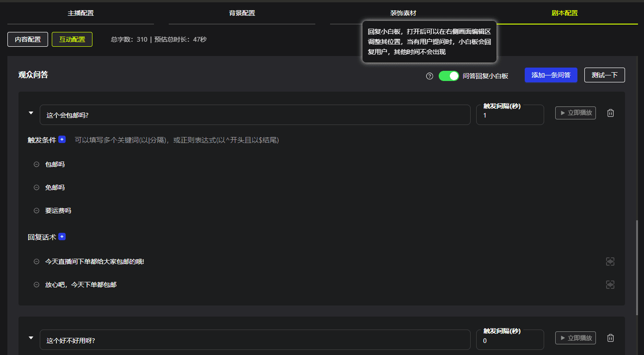Collapse the 这个好不好用呀? question item
This screenshot has width=644, height=355.
[x=31, y=337]
